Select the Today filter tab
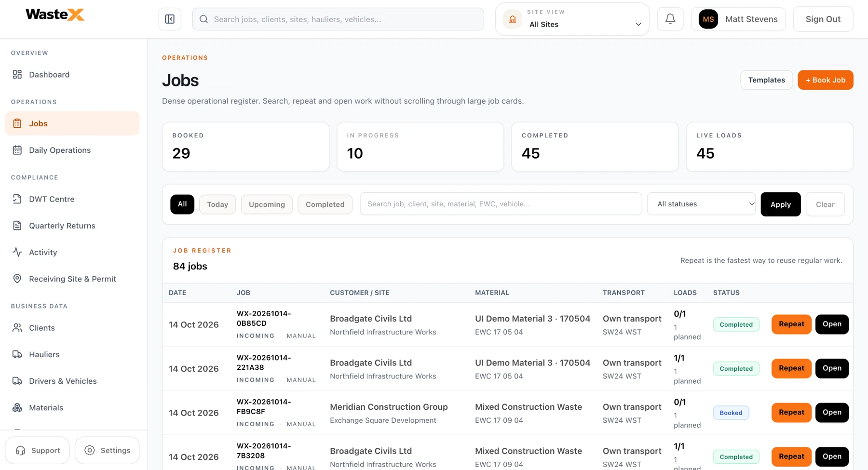Image resolution: width=868 pixels, height=470 pixels. [x=217, y=204]
